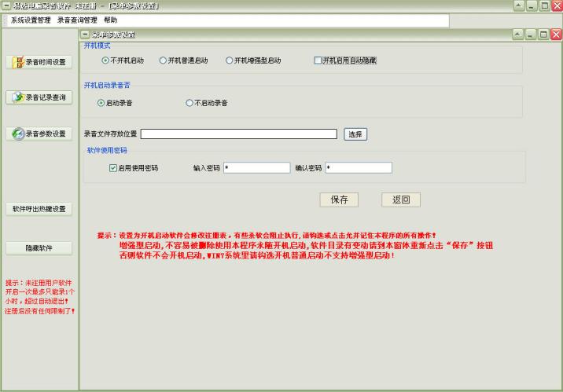
Task: Enable the 开机启用自动隐藏 checkbox
Action: click(x=318, y=60)
